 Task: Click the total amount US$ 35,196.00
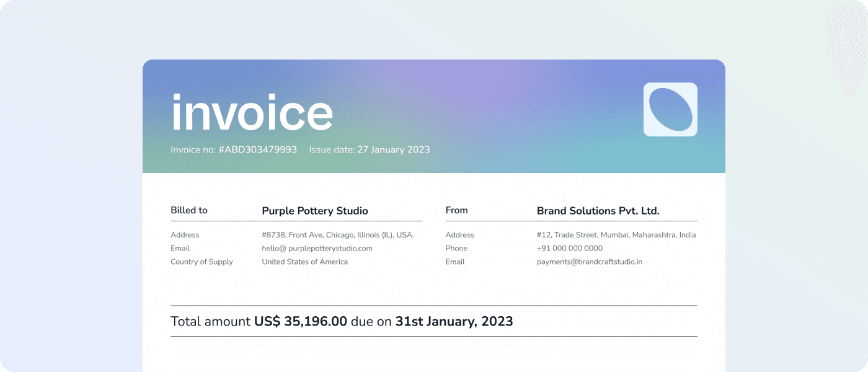pyautogui.click(x=301, y=321)
